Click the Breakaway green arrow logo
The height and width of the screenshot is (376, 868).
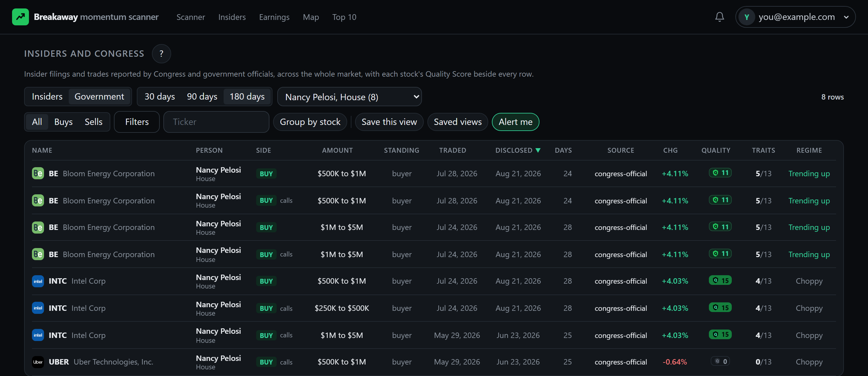pos(20,17)
